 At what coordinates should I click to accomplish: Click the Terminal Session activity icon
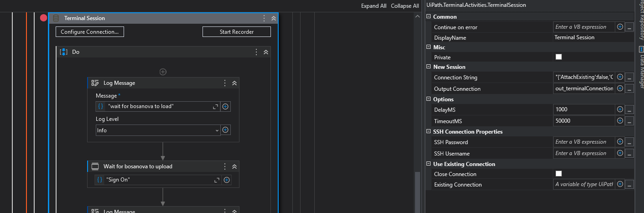56,18
